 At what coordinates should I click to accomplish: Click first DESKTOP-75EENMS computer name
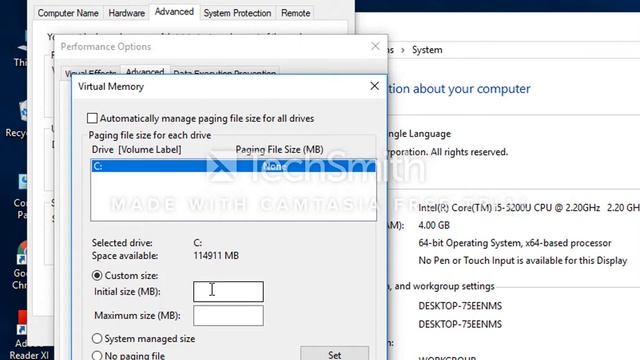pos(460,306)
